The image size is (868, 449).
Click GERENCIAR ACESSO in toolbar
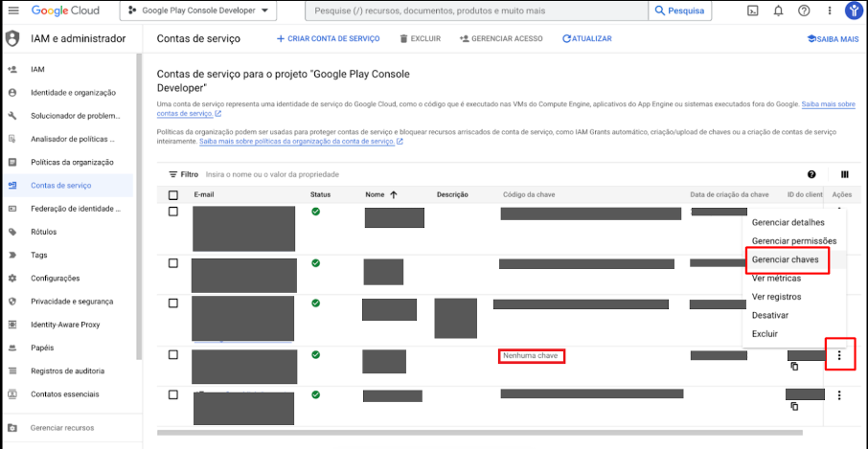coord(501,38)
